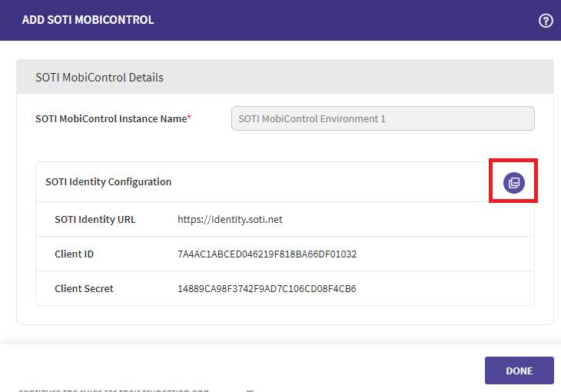Copy the SOTI Identity Configuration details
This screenshot has height=392, width=561.
tap(513, 182)
